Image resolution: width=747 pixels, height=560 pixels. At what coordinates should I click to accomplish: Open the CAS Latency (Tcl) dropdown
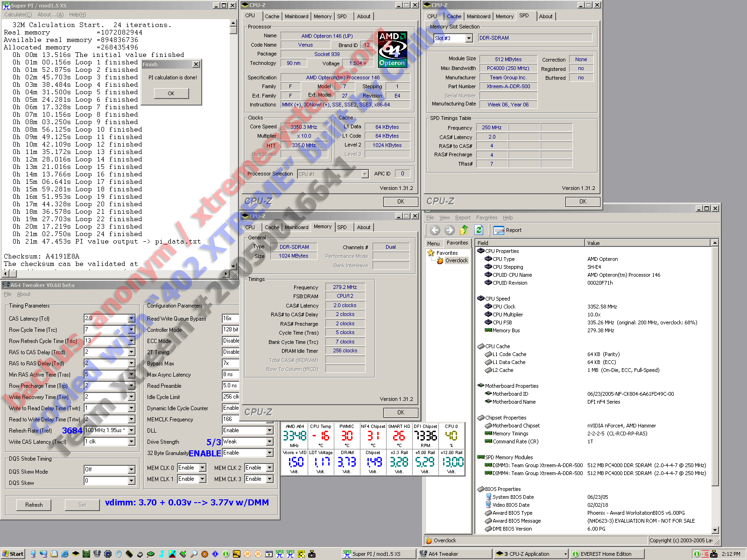131,318
